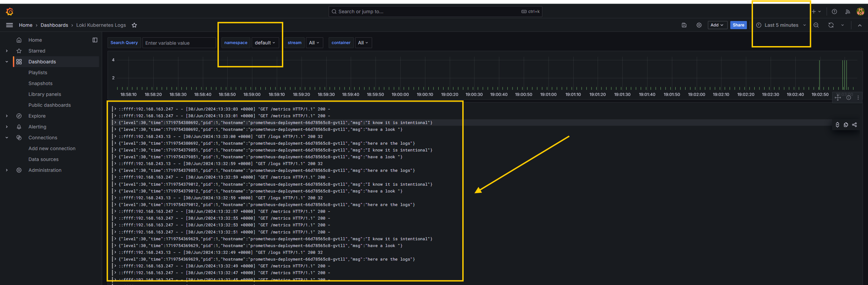Open Data sources page

[x=43, y=159]
